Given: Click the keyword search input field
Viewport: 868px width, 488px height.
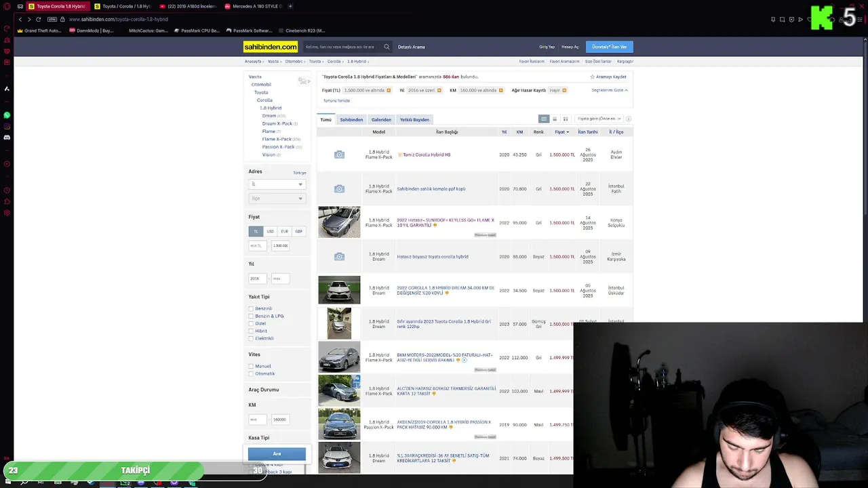Looking at the screenshot, I should pyautogui.click(x=342, y=47).
